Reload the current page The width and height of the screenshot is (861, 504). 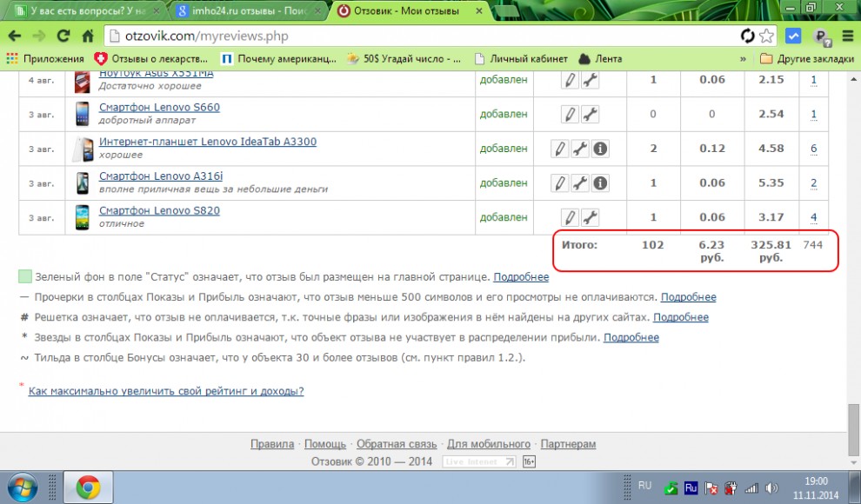point(63,36)
